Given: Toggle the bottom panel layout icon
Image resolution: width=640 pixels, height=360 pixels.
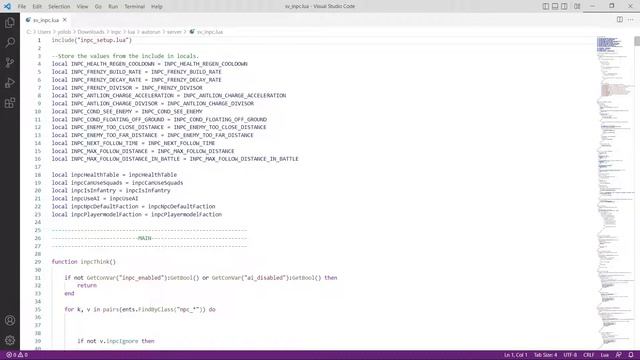Looking at the screenshot, I should click(555, 6).
